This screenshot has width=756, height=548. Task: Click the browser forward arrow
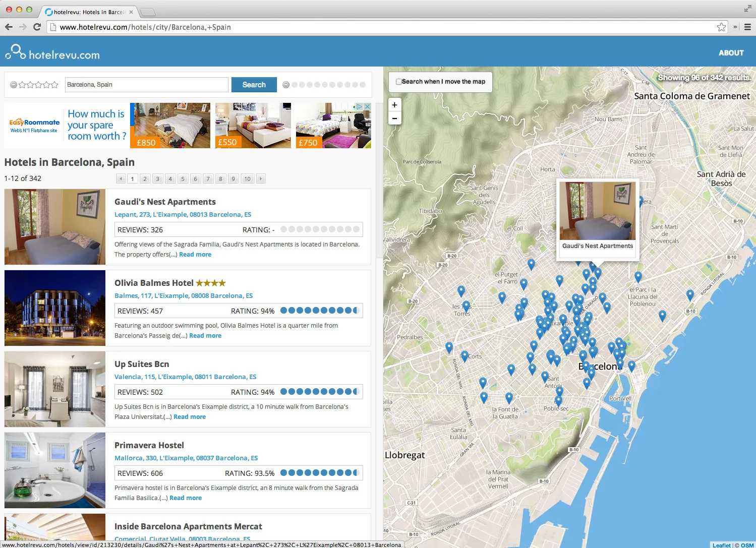click(23, 27)
